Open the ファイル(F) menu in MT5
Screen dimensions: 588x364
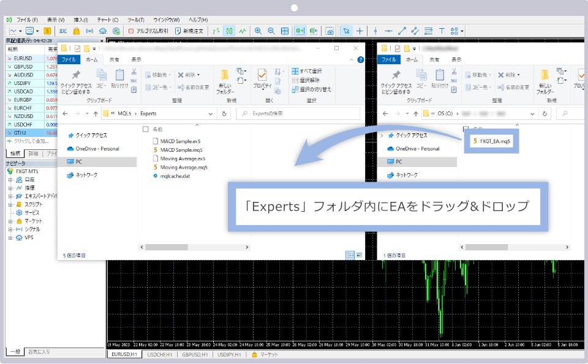point(27,20)
